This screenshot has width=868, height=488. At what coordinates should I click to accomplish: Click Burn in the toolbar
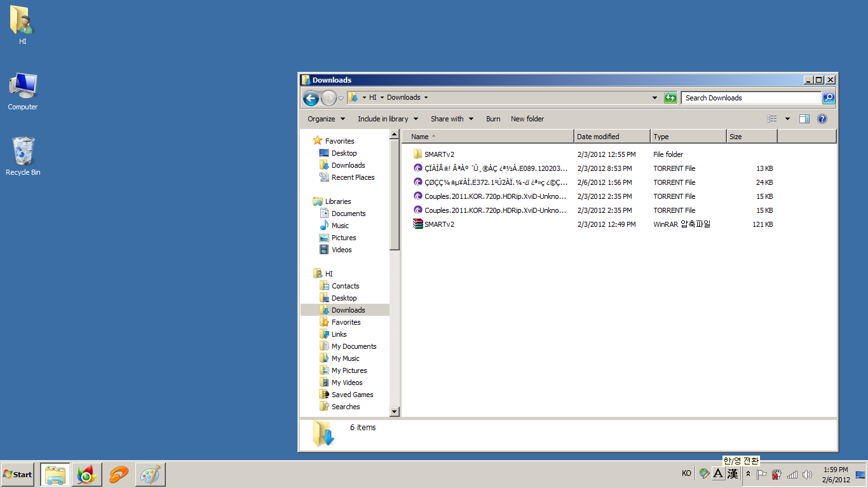[x=493, y=119]
